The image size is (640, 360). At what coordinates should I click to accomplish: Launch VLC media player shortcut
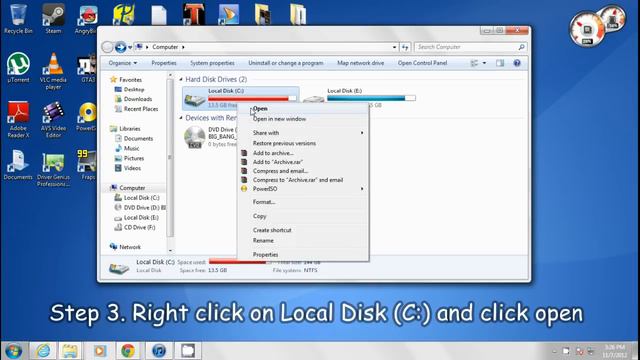[x=53, y=71]
